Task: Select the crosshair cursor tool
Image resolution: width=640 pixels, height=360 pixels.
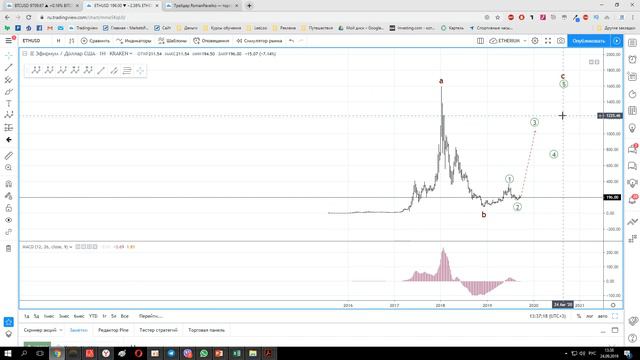Action: [x=9, y=56]
